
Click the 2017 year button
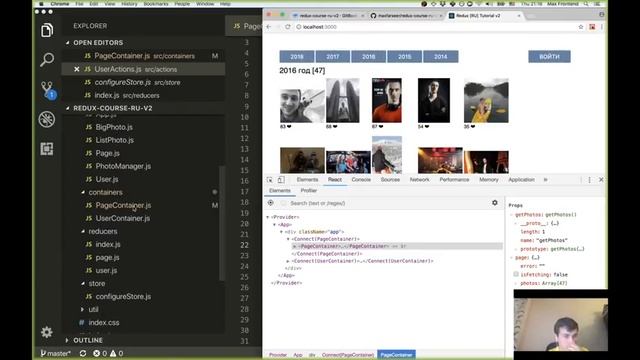(333, 57)
